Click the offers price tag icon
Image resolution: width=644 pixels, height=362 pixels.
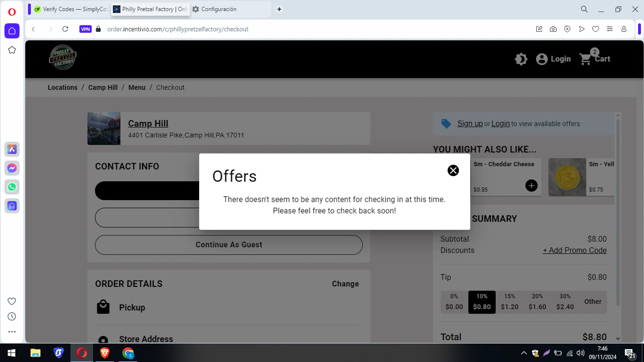click(x=446, y=124)
